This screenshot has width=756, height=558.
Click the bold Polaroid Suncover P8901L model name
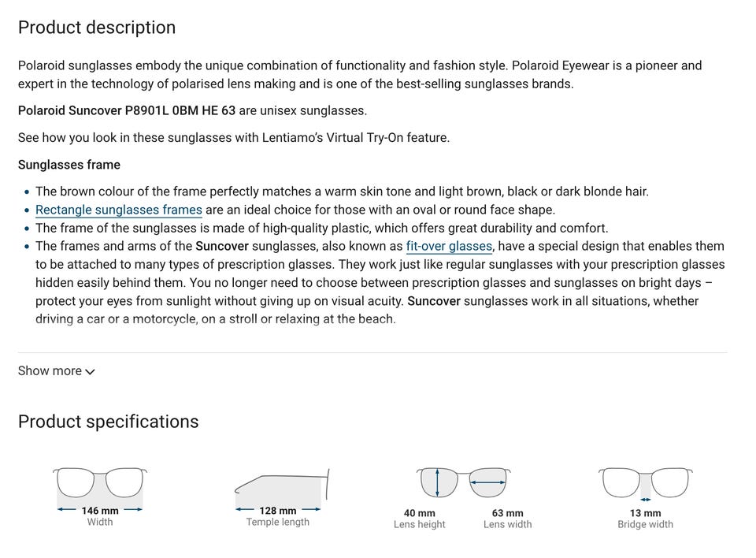click(x=127, y=110)
